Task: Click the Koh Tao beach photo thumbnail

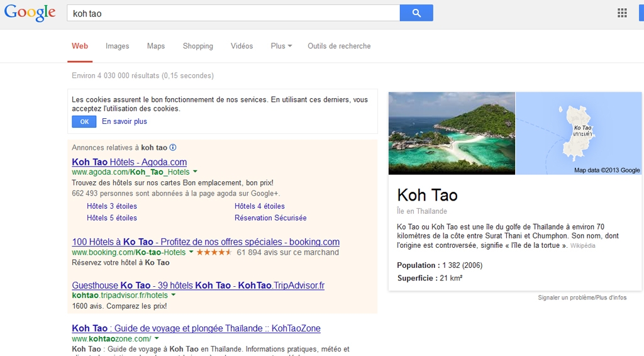Action: click(452, 133)
